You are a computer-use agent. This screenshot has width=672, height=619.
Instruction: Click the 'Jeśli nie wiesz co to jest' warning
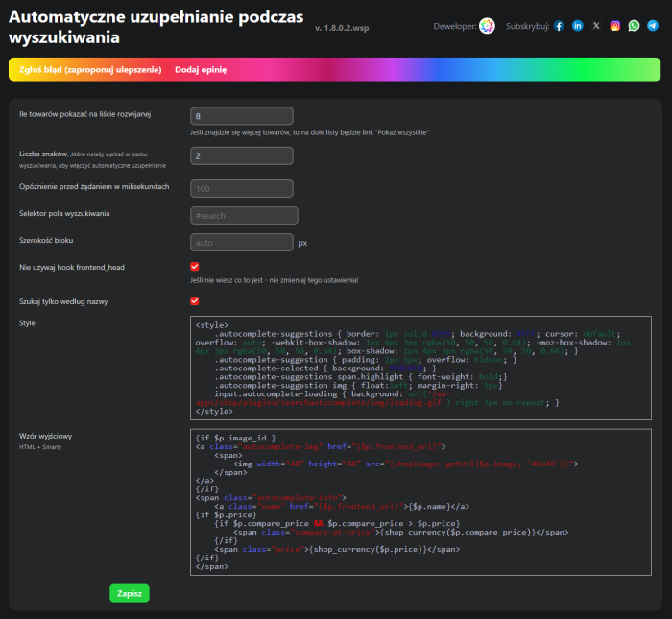[275, 280]
